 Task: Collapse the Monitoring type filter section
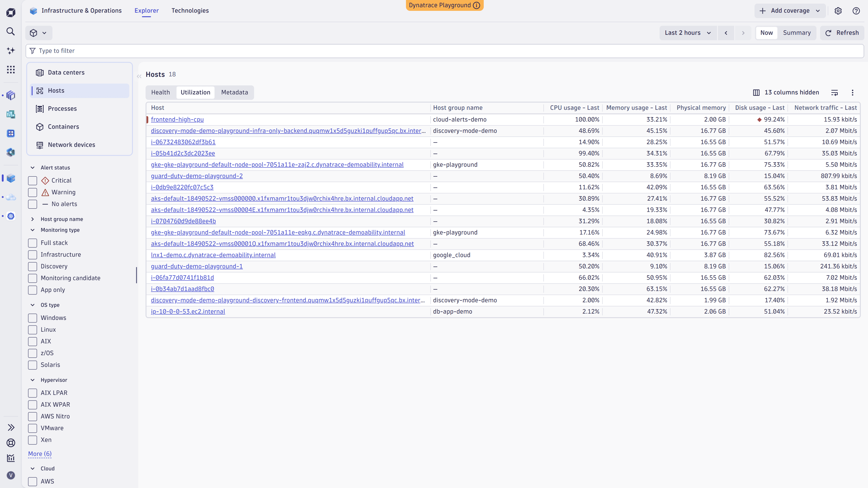(x=33, y=230)
